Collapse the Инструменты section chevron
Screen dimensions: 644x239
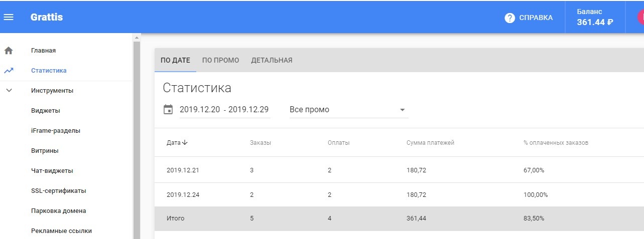click(9, 91)
